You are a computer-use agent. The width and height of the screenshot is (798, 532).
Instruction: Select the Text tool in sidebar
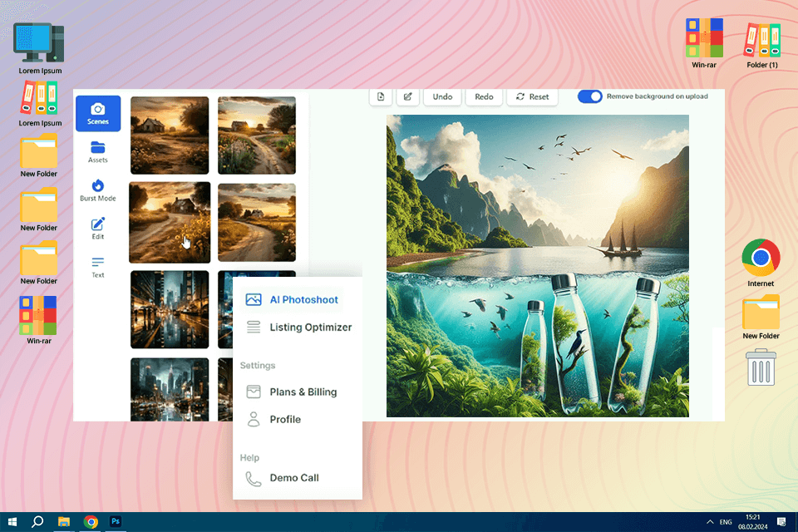coord(98,267)
